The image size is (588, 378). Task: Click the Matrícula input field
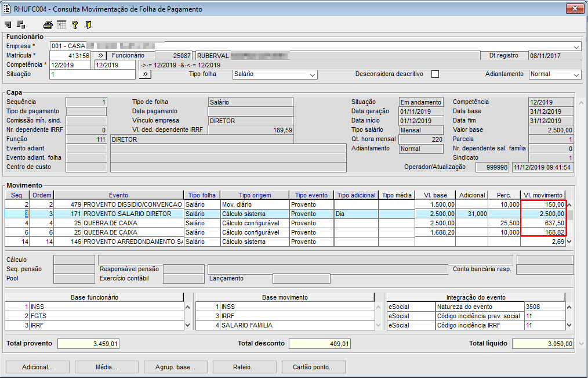(70, 56)
